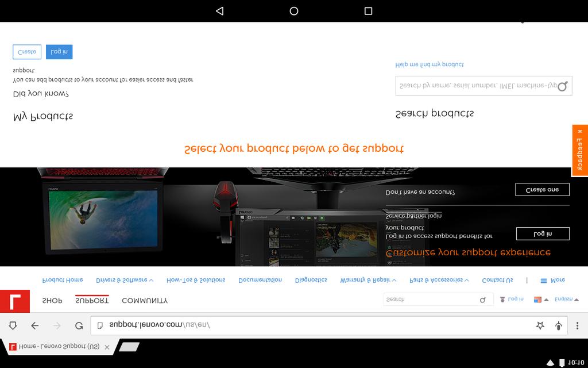Open the Diagnostics menu item
Image resolution: width=588 pixels, height=368 pixels.
tap(311, 280)
